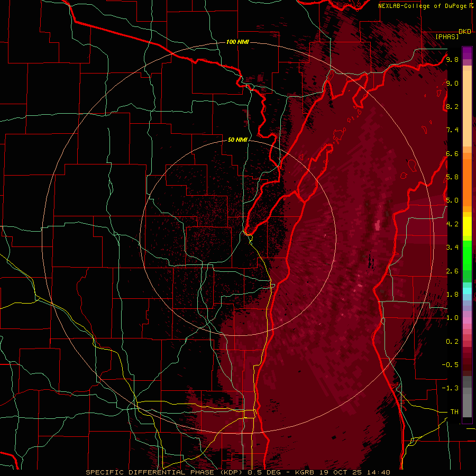
Task: Click the 14:40 timestamp in the caption
Action: point(379,472)
